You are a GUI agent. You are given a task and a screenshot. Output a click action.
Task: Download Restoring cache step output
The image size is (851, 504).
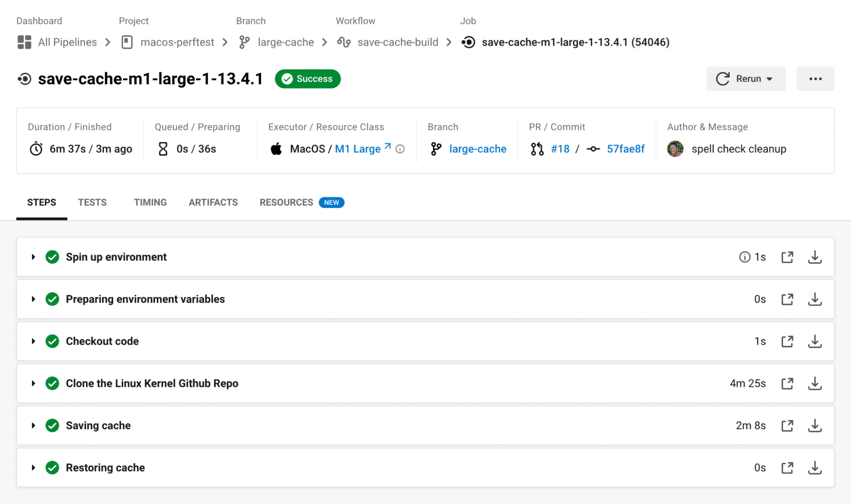pos(814,467)
